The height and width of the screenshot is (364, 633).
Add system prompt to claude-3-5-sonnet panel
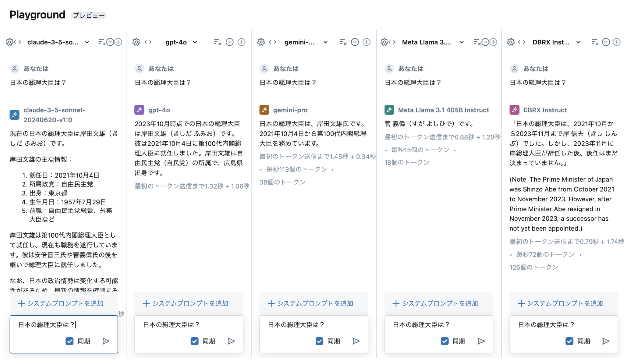point(61,303)
